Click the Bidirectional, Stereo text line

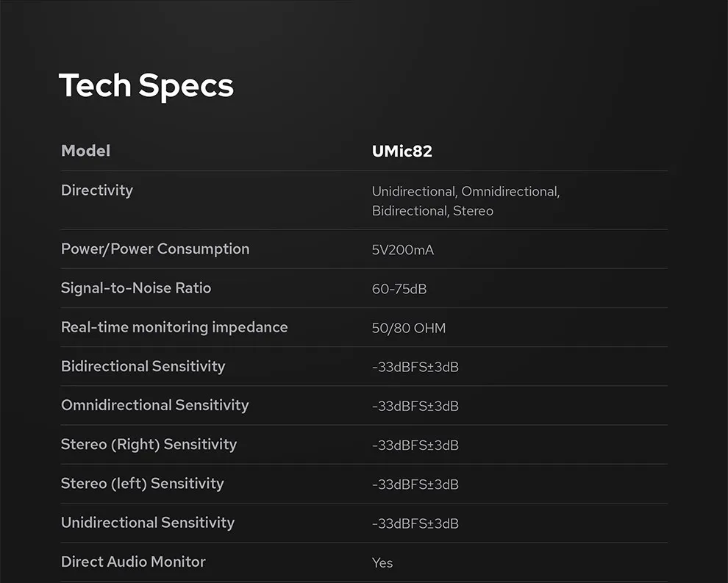(432, 211)
